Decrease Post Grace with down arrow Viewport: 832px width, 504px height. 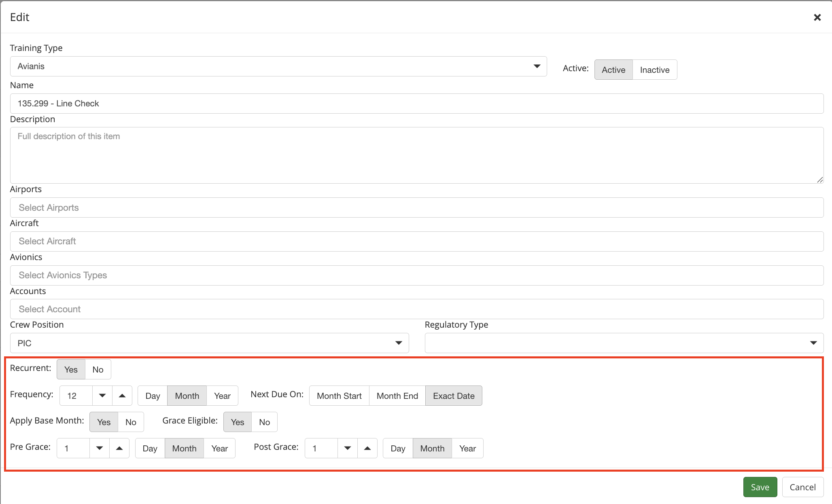[x=348, y=448]
